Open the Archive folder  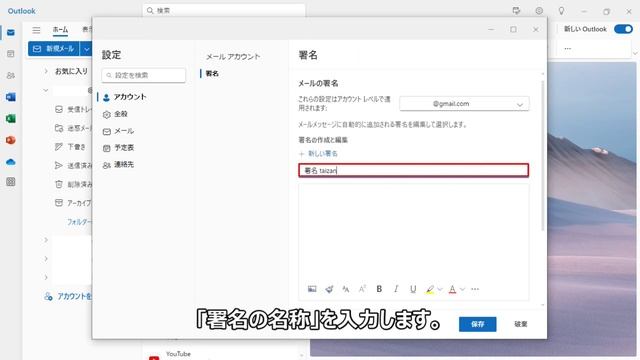click(x=73, y=203)
